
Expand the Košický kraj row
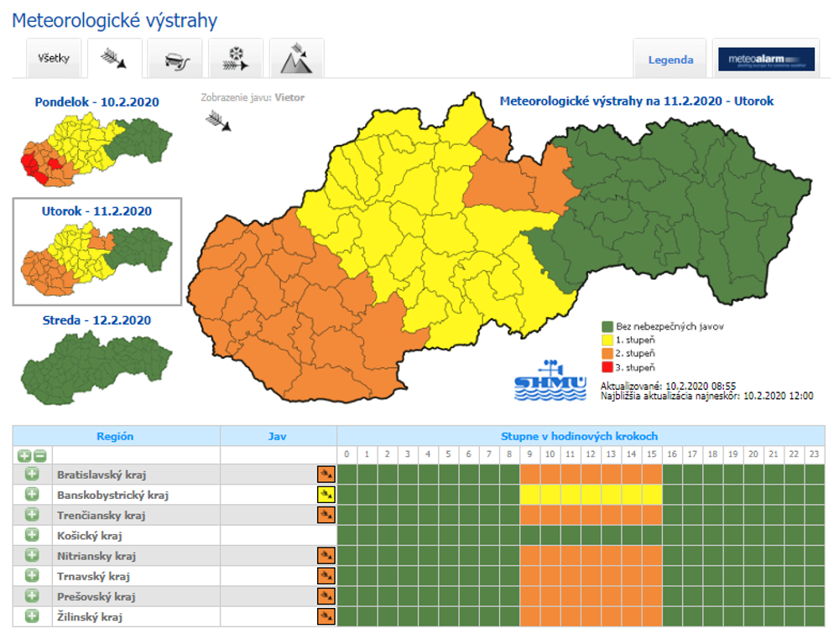click(x=32, y=535)
